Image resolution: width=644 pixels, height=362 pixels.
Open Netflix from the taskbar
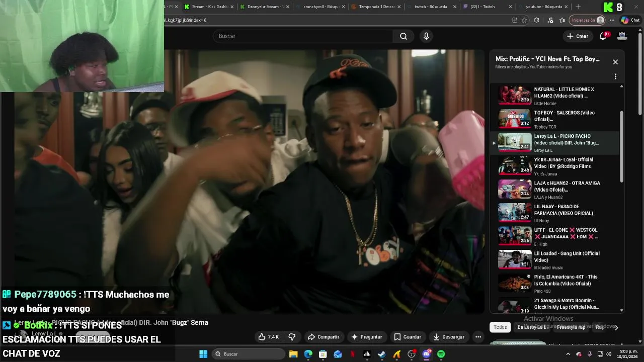[352, 354]
